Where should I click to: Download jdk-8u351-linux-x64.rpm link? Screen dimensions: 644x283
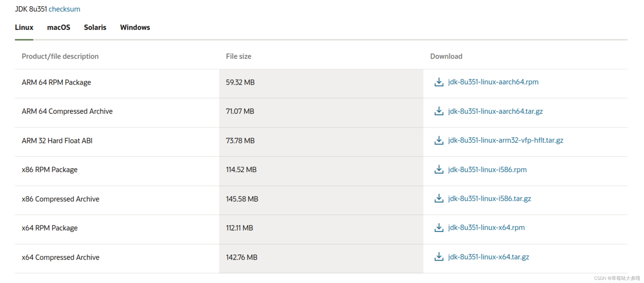tap(486, 228)
